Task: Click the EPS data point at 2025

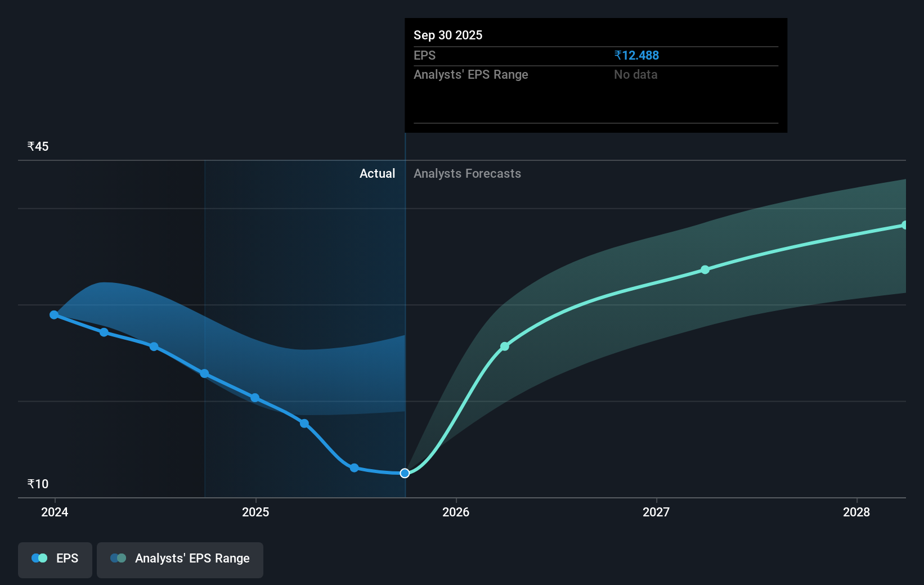Action: [255, 398]
